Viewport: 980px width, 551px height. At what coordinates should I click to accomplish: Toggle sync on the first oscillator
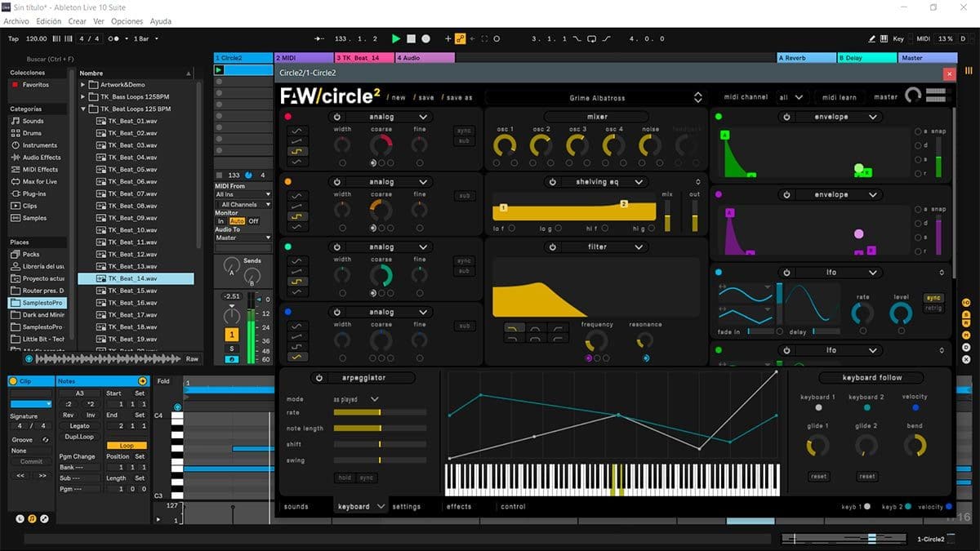point(464,131)
